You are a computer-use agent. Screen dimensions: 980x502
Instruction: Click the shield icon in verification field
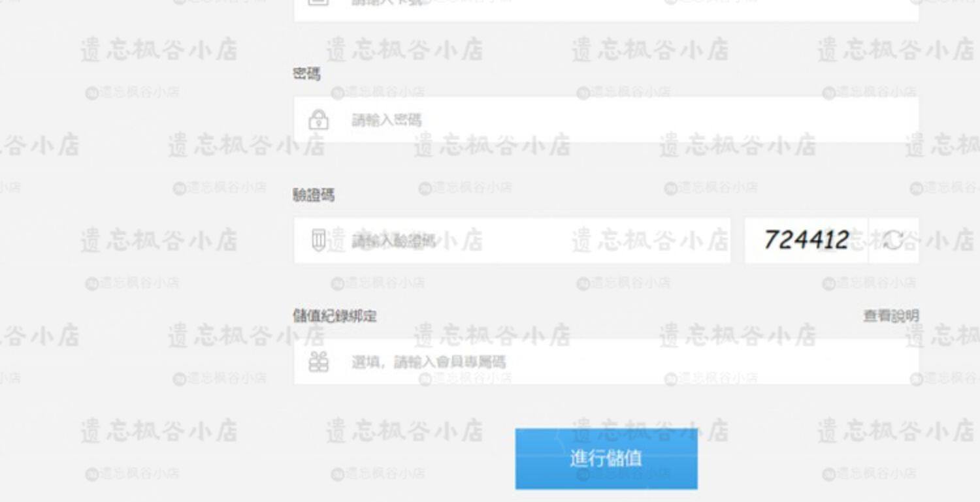(318, 240)
